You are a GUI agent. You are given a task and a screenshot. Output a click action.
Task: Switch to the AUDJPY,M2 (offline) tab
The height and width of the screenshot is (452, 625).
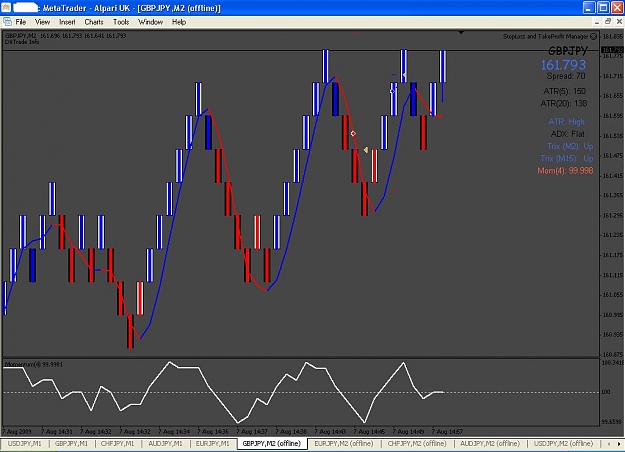click(x=489, y=443)
